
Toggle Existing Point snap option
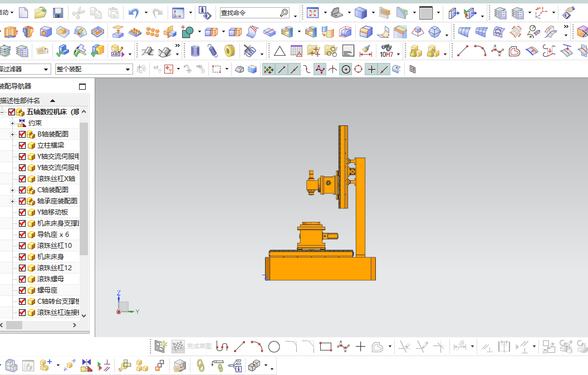pyautogui.click(x=371, y=70)
